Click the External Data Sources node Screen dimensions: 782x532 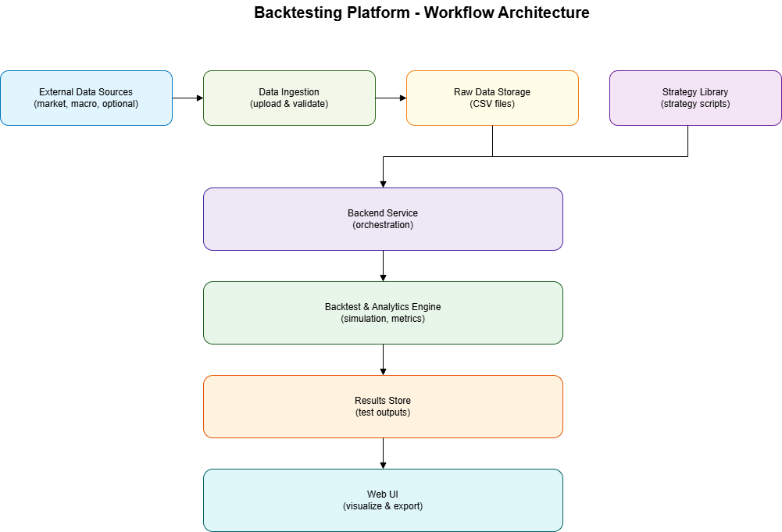pyautogui.click(x=87, y=98)
